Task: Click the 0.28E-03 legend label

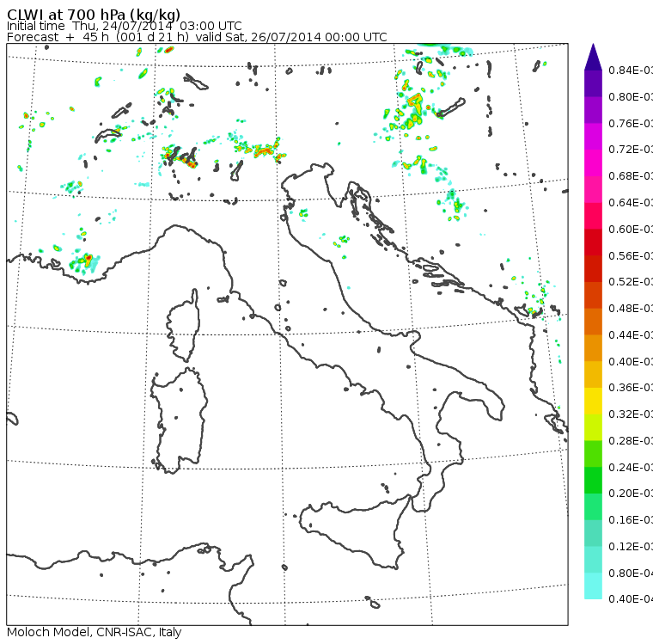Action: [x=631, y=440]
